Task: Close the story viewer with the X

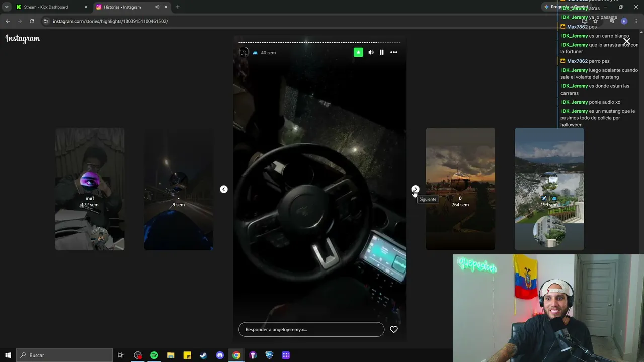Action: pos(626,41)
